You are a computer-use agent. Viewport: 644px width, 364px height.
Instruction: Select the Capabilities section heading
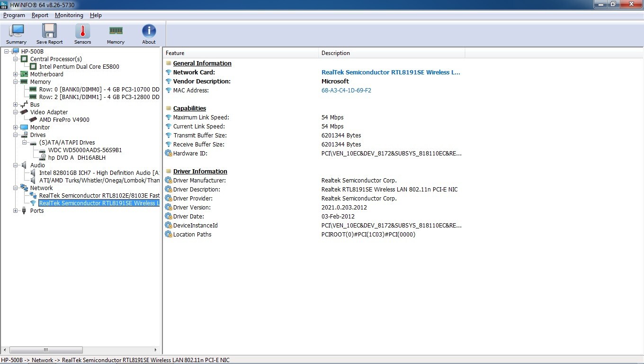click(189, 108)
